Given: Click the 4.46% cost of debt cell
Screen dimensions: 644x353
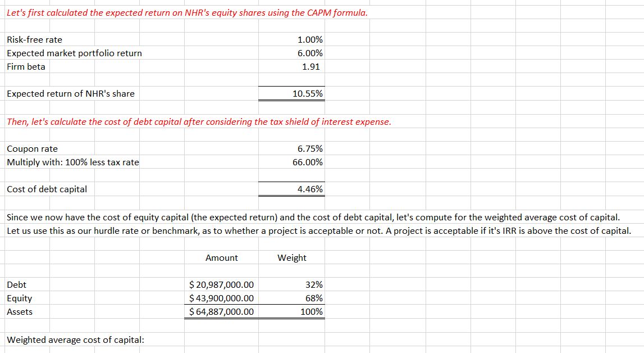Looking at the screenshot, I should (x=309, y=189).
